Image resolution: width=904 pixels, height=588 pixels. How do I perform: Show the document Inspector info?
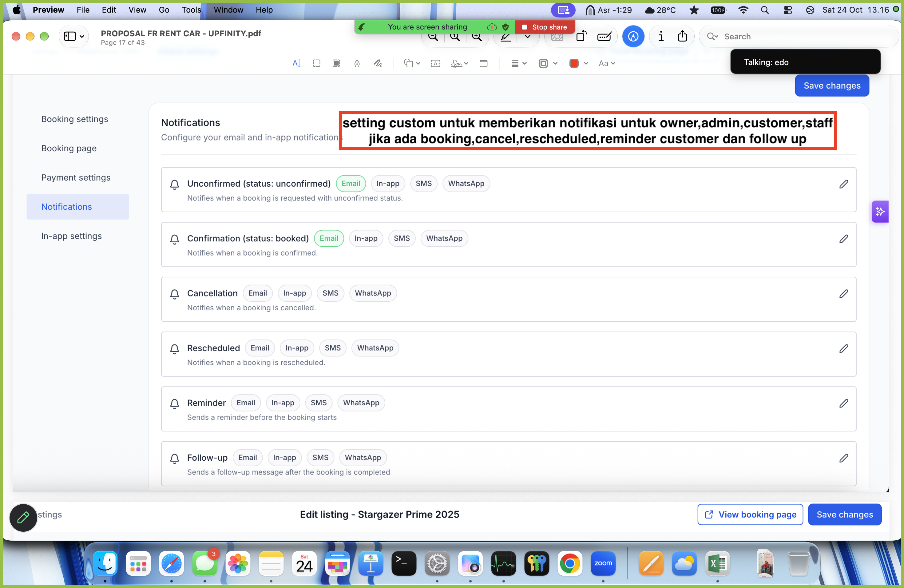pos(661,36)
